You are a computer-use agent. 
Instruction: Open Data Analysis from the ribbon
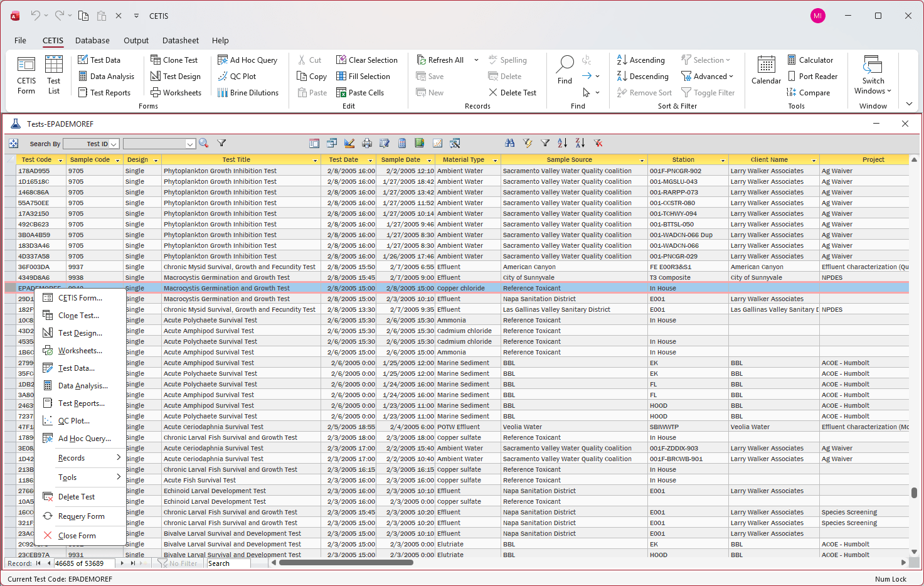click(x=106, y=77)
